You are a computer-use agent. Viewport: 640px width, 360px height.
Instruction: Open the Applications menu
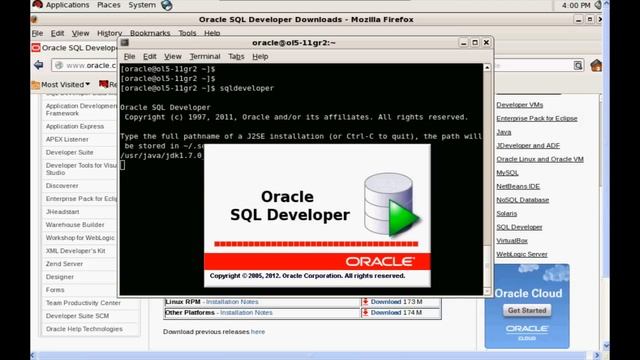(x=67, y=5)
